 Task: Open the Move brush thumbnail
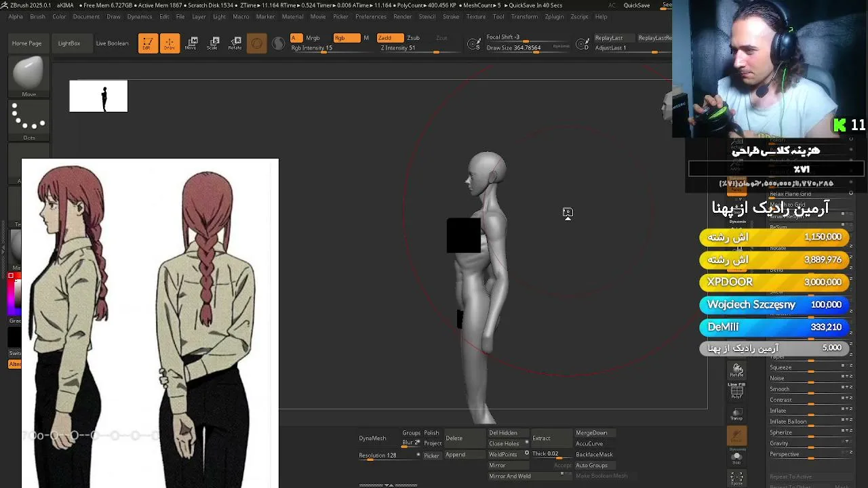(28, 77)
